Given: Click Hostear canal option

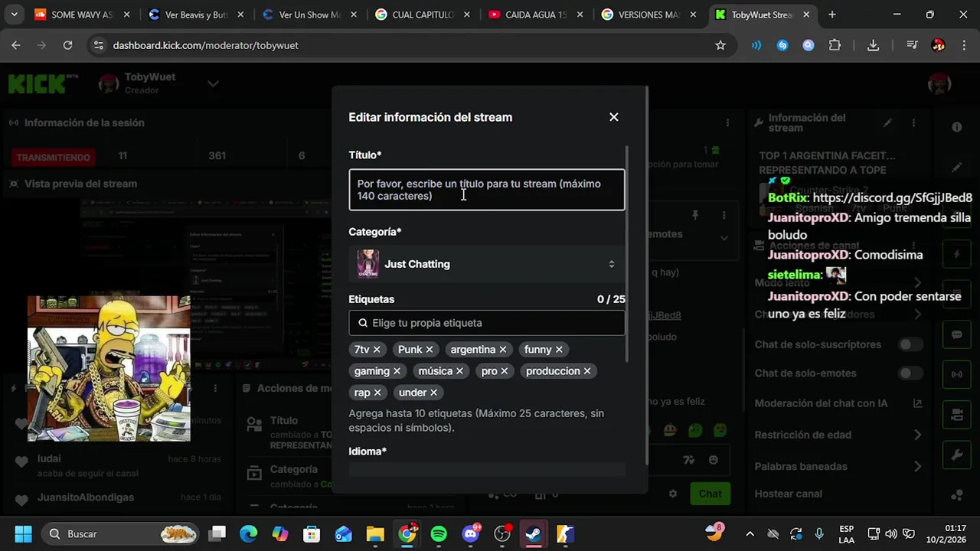Looking at the screenshot, I should coord(788,494).
